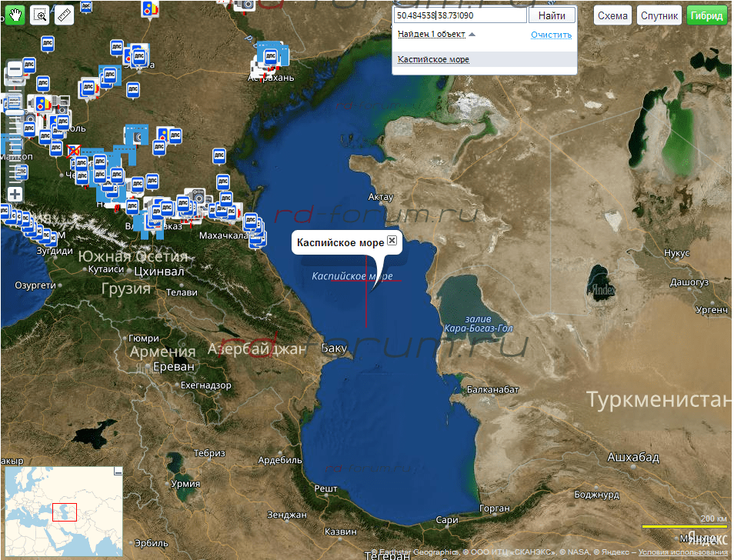The height and width of the screenshot is (560, 734).
Task: Open Условия использования link
Action: click(x=684, y=552)
